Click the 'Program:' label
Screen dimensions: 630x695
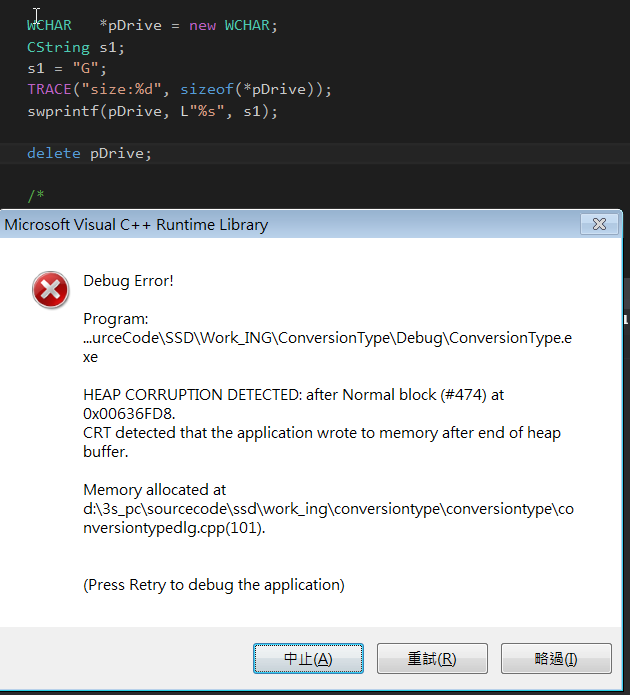pyautogui.click(x=116, y=319)
